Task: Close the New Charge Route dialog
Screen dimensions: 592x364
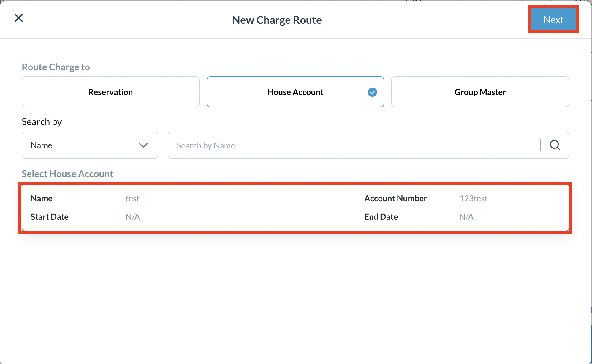Action: pos(19,18)
